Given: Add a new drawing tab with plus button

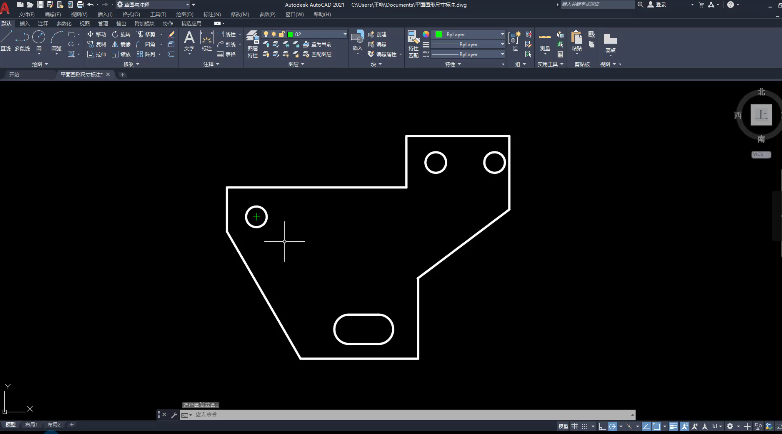Looking at the screenshot, I should tap(122, 75).
